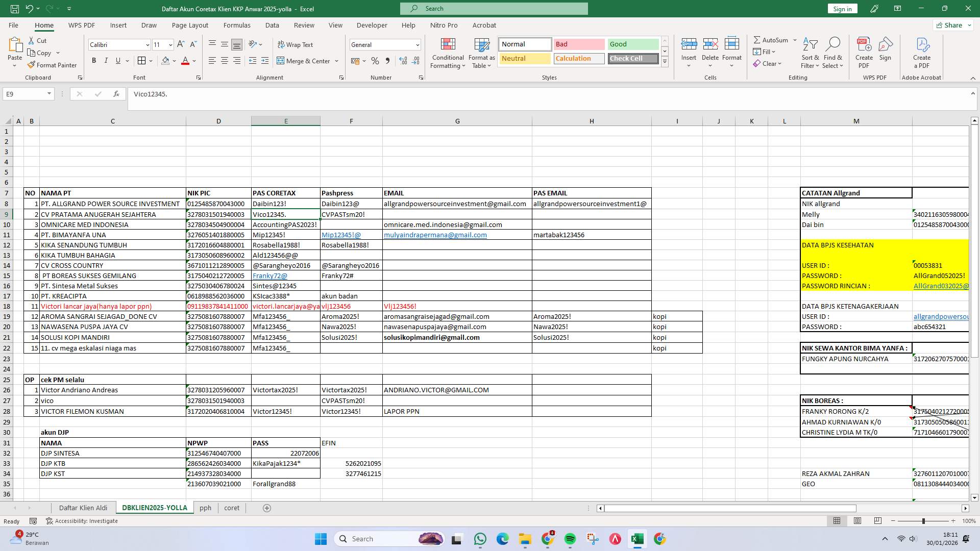Expand the Borders dropdown arrow
The width and height of the screenshot is (980, 551).
(150, 61)
